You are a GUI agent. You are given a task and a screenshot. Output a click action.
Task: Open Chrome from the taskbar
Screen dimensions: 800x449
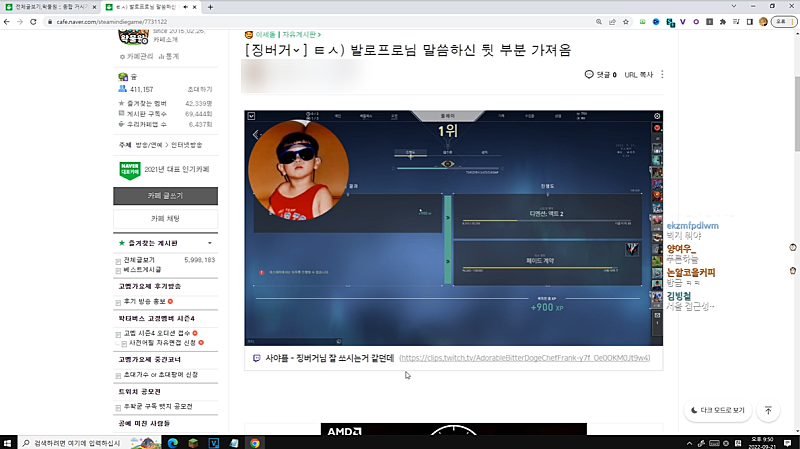[x=255, y=443]
